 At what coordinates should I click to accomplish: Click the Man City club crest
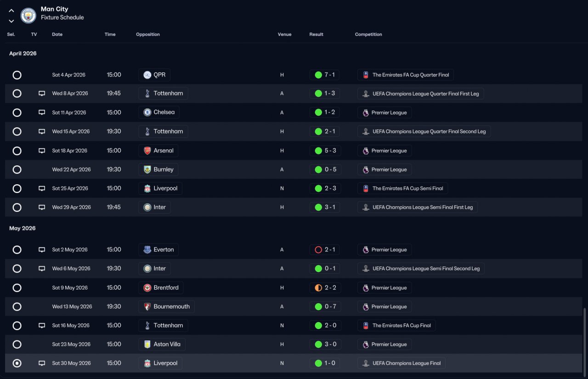click(x=28, y=16)
